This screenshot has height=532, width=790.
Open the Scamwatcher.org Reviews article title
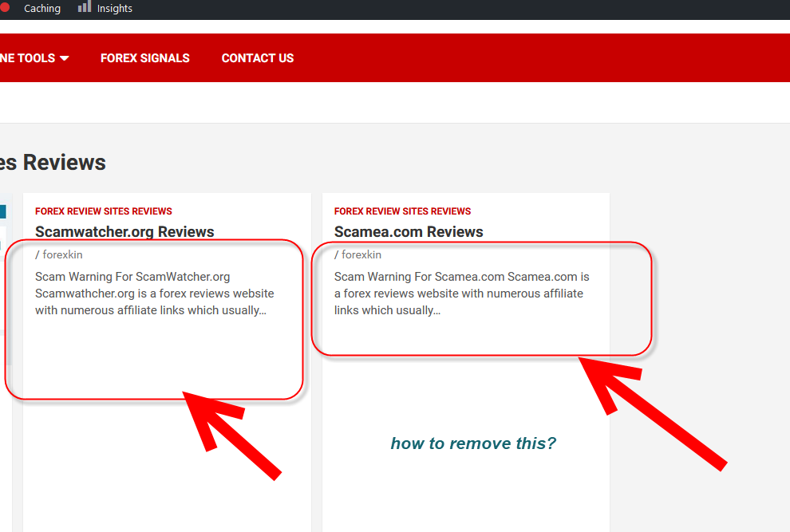pyautogui.click(x=124, y=232)
